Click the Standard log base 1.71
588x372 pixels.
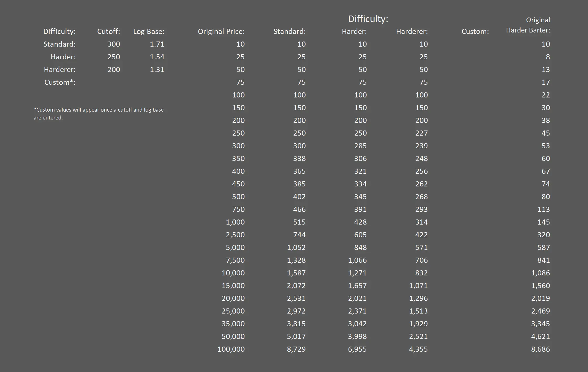pos(157,44)
